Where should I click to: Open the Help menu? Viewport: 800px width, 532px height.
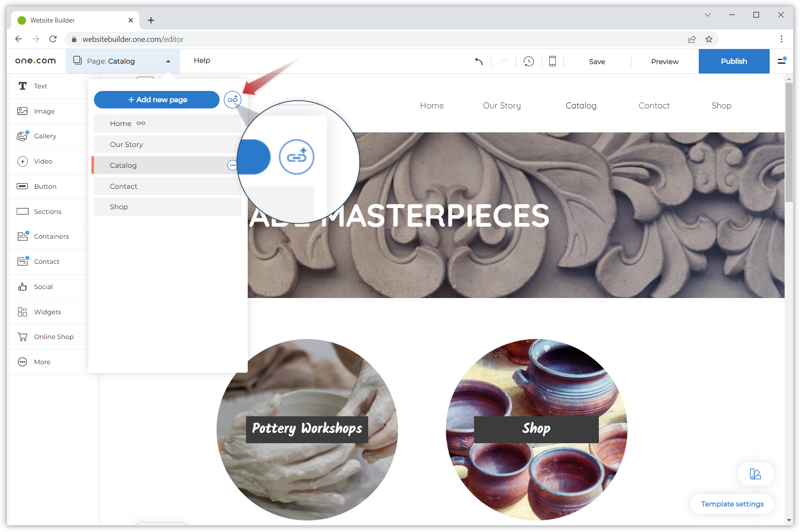tap(202, 61)
